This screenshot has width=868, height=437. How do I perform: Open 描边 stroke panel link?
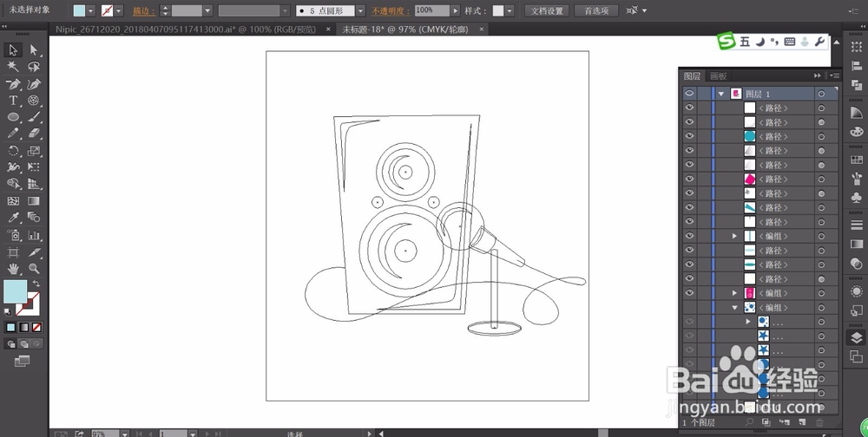[x=144, y=10]
